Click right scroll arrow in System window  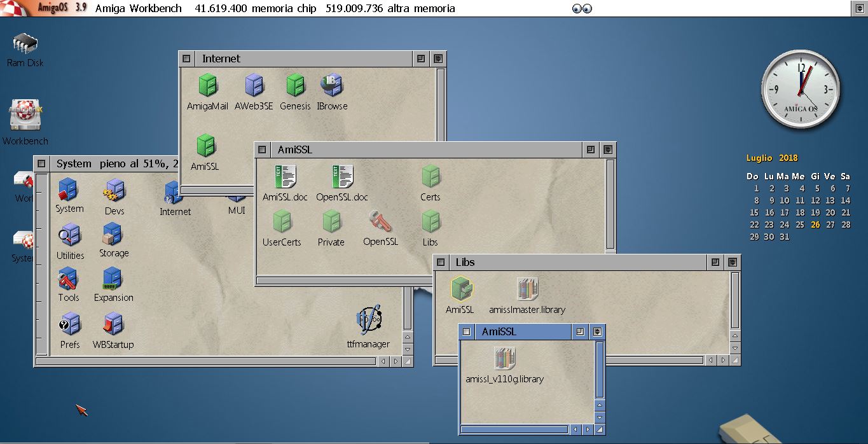point(396,361)
